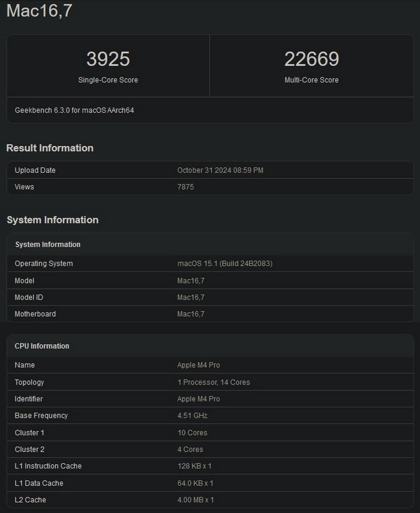Select the Cluster 1 value of 10 Cores

192,433
